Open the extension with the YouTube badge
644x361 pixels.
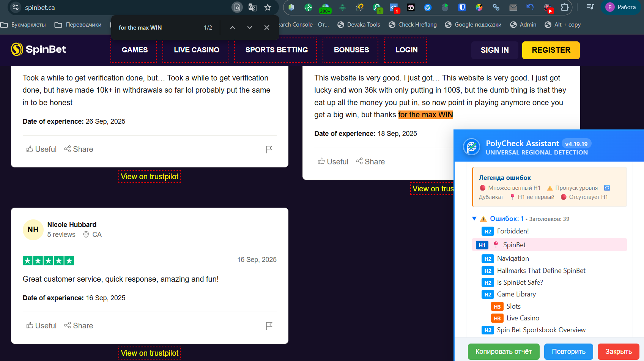548,8
